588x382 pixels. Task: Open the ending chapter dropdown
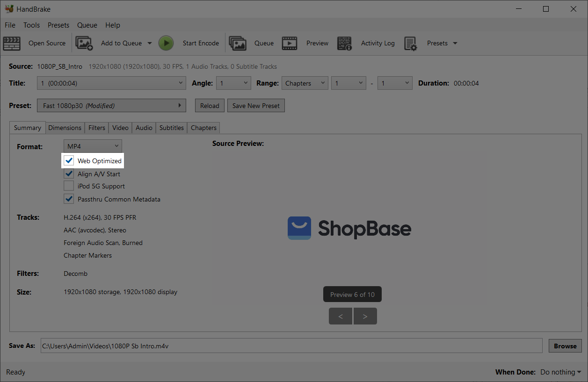395,83
